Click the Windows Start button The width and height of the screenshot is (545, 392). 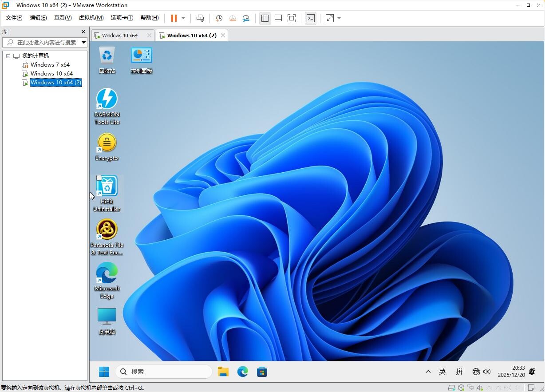coord(104,372)
